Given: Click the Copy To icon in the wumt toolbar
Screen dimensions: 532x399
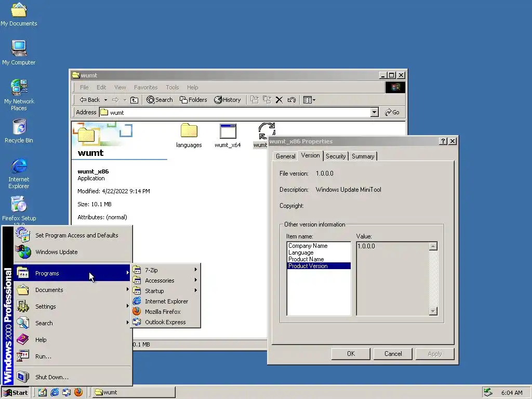Looking at the screenshot, I should point(267,100).
